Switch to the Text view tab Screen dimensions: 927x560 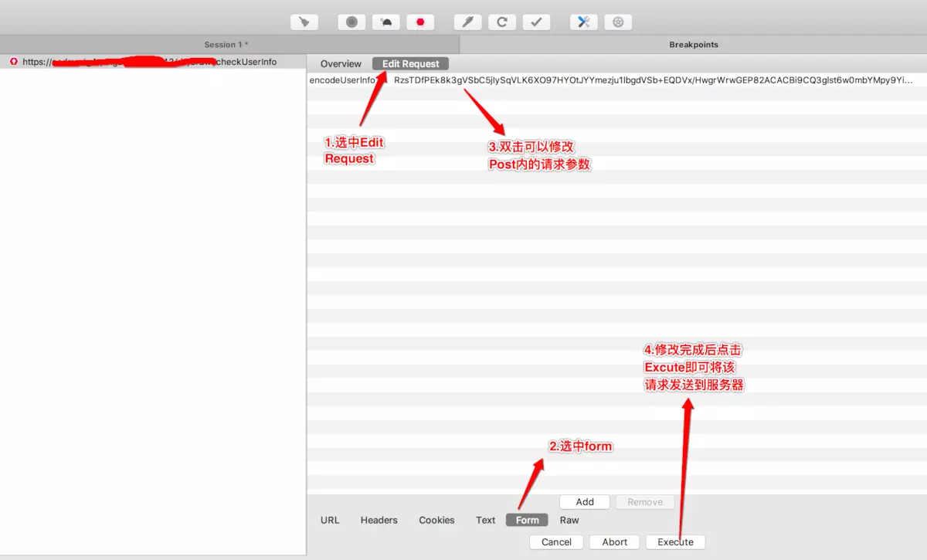[486, 520]
